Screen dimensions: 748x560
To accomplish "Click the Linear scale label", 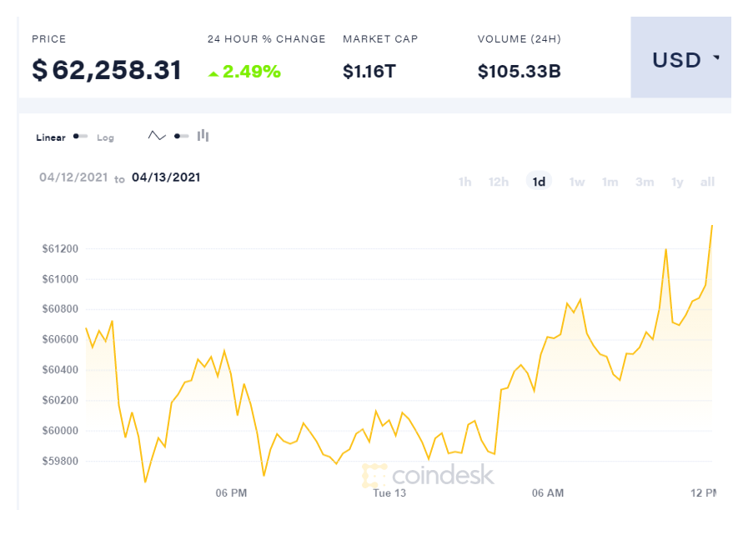I will click(51, 137).
